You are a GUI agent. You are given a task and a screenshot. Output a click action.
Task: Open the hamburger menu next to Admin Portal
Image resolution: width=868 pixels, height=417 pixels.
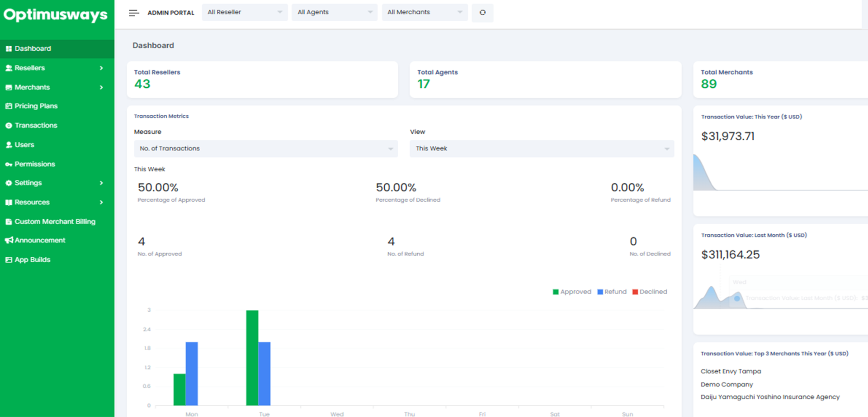[x=134, y=13]
